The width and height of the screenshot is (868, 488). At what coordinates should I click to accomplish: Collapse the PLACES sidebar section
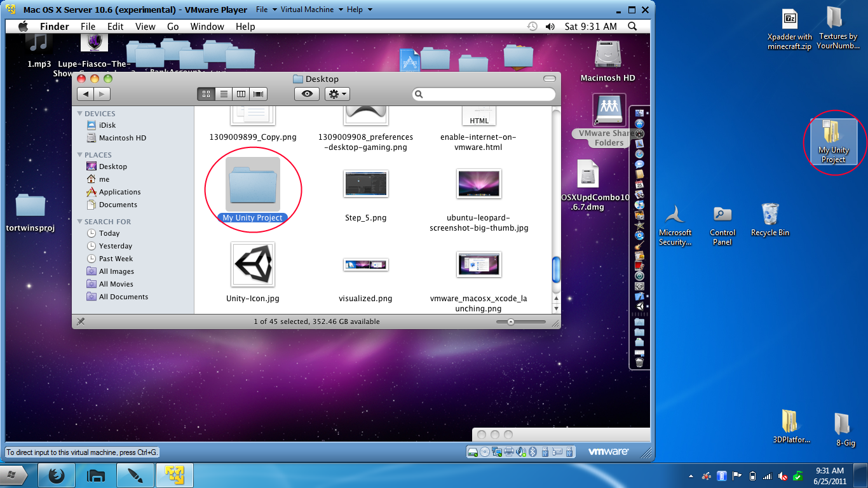(x=80, y=155)
